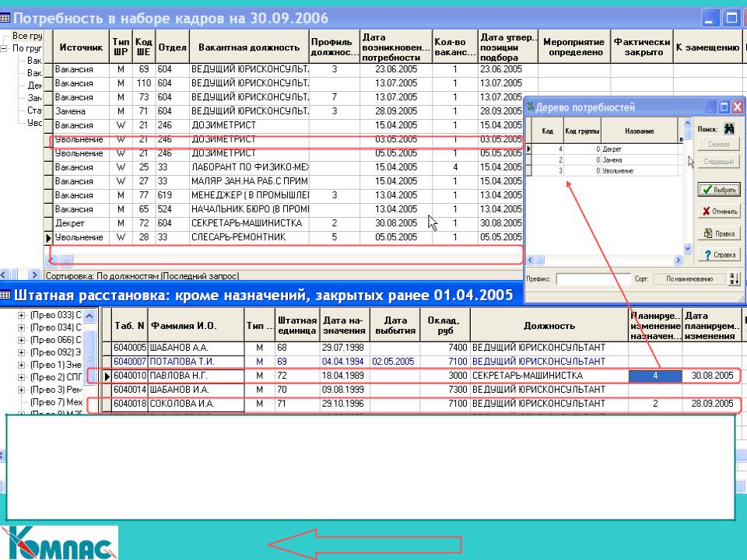
Task: Expand the (Пр-во 2) СПГ tree node
Action: click(21, 377)
